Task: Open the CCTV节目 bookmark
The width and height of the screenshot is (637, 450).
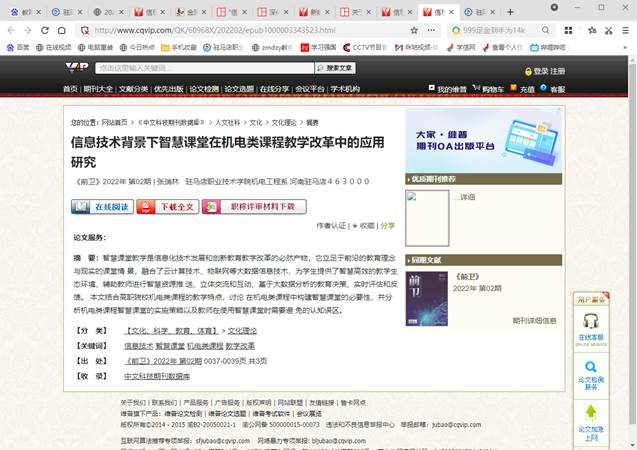Action: coord(365,48)
